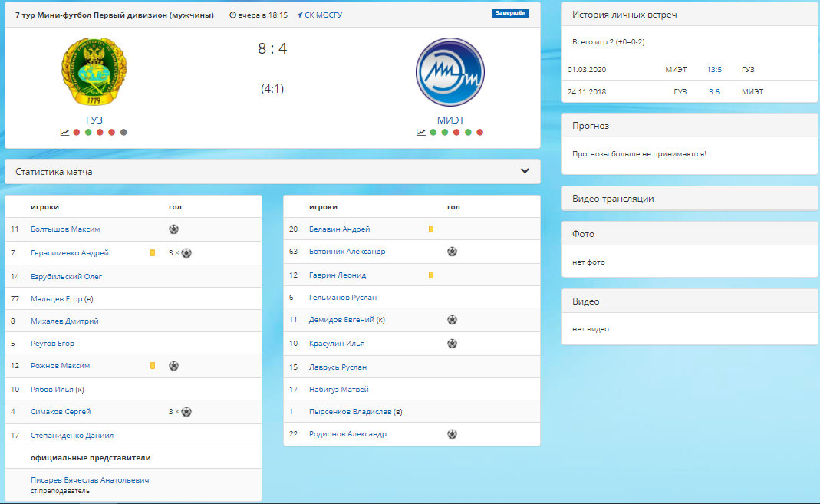Click goal ball icon for Родионов Александр
The width and height of the screenshot is (820, 504).
[453, 434]
